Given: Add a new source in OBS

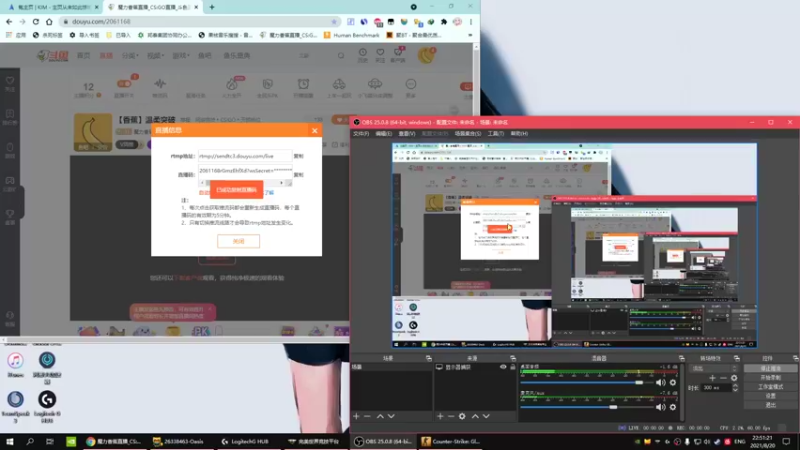Looking at the screenshot, I should pyautogui.click(x=440, y=416).
